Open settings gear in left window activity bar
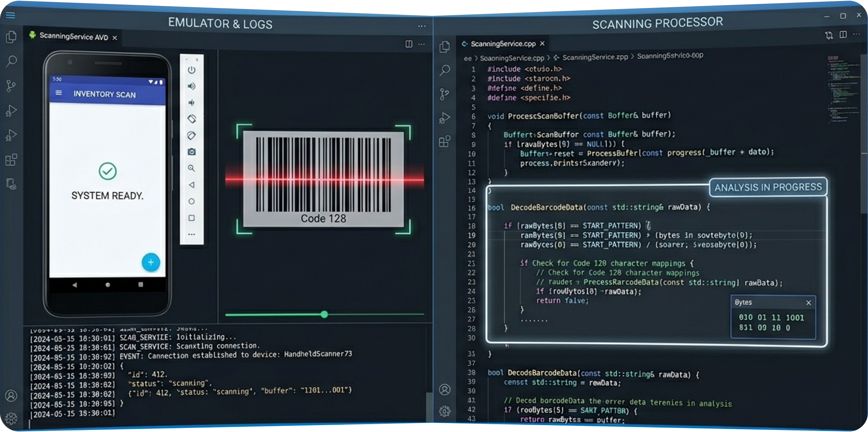This screenshot has width=868, height=432. (x=11, y=418)
